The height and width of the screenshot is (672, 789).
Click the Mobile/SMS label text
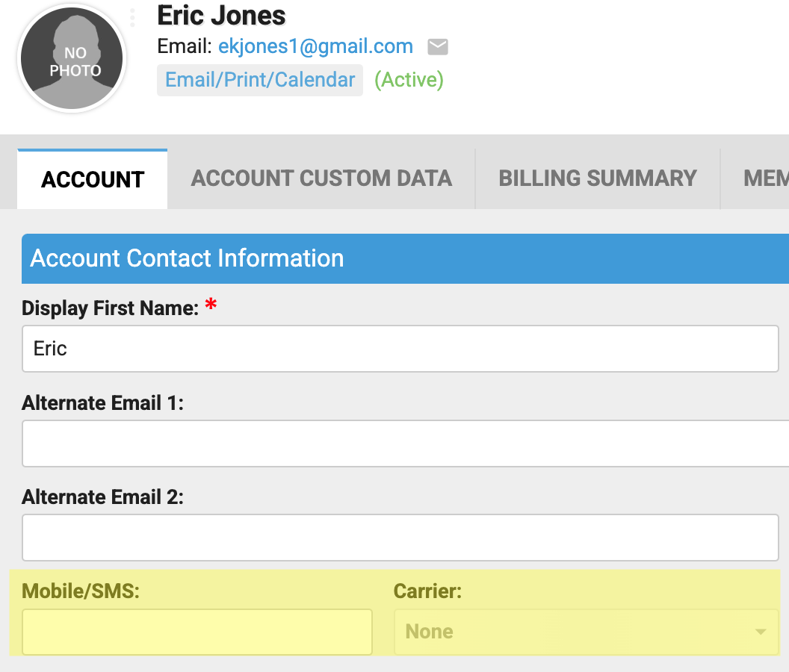[x=81, y=591]
